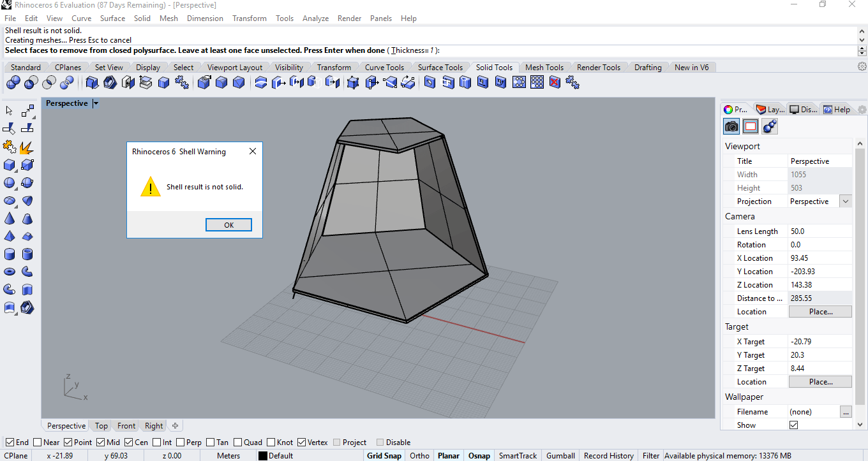This screenshot has height=461, width=868.
Task: Open the Projection dropdown
Action: tap(846, 201)
